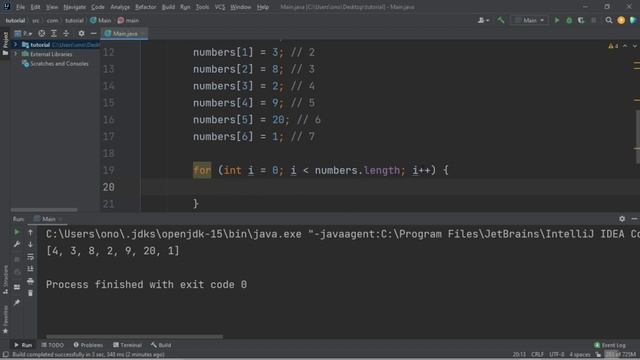Open Project panel settings gear
The height and width of the screenshot is (360, 640).
(x=81, y=33)
